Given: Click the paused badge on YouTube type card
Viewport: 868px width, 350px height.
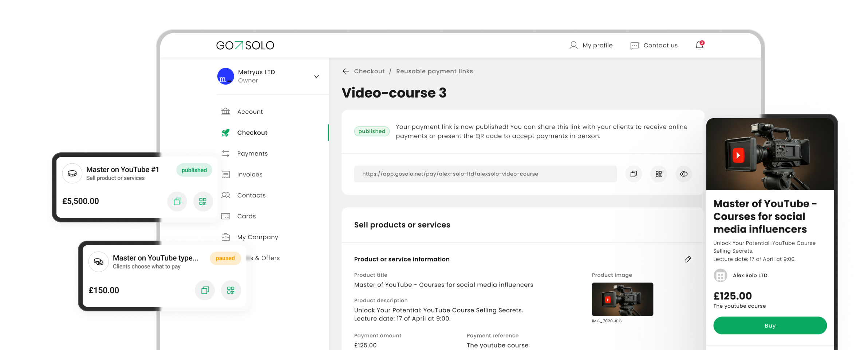Looking at the screenshot, I should [225, 258].
